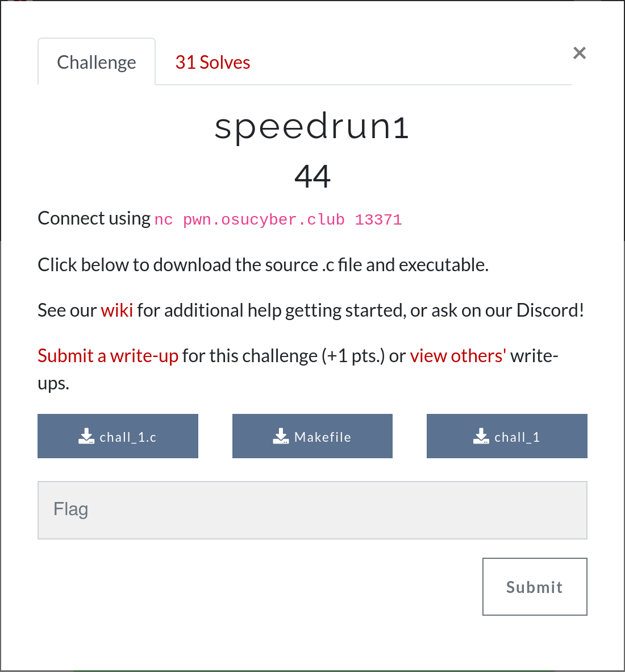Screen dimensions: 625x672
Task: Select the Challenge tab
Action: [97, 63]
